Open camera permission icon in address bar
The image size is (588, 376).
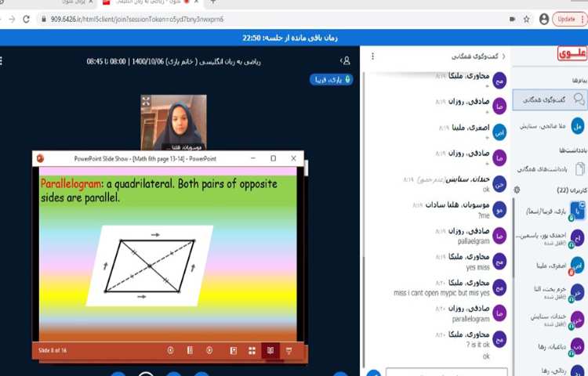(512, 19)
